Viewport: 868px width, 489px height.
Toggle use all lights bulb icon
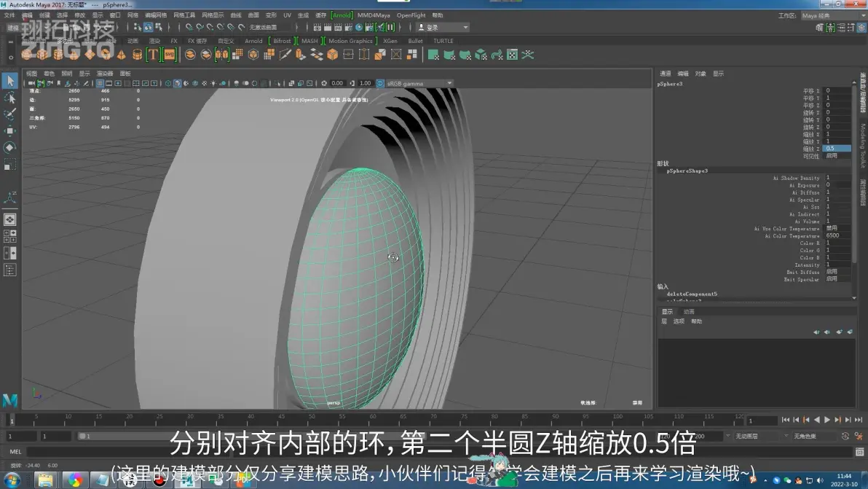213,84
